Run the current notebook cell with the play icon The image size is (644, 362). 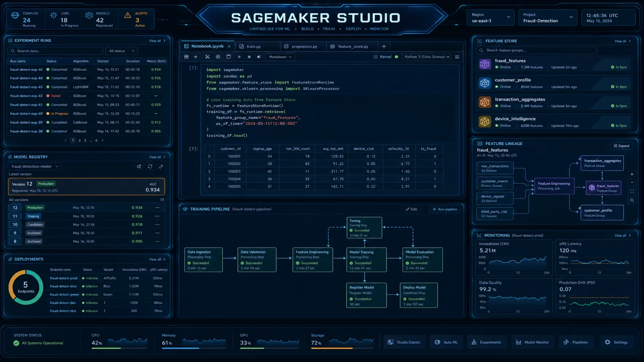click(x=239, y=57)
